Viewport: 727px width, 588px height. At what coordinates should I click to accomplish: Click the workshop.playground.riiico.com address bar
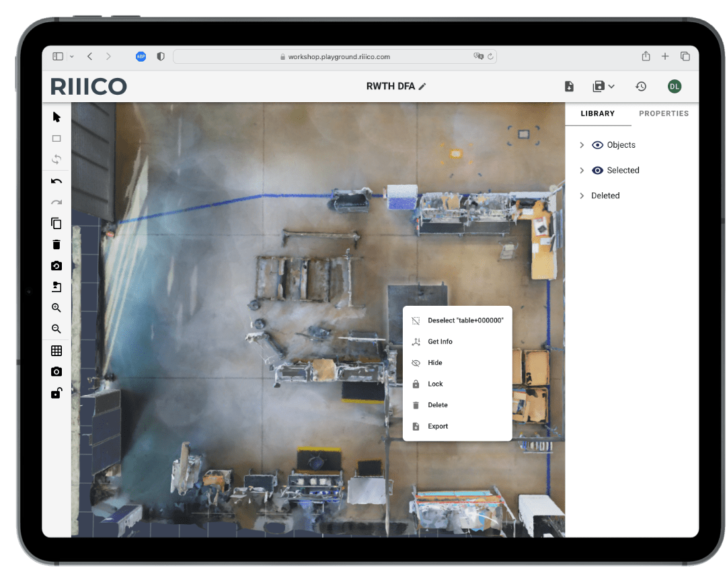335,56
